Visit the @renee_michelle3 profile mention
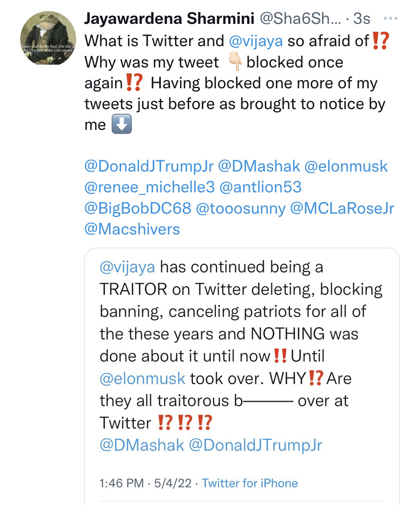 point(149,187)
